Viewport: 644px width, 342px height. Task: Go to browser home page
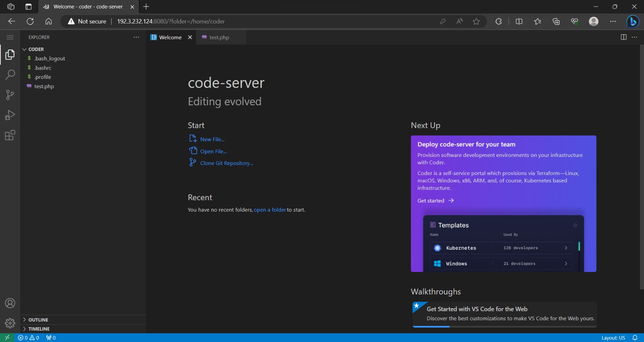coord(49,21)
